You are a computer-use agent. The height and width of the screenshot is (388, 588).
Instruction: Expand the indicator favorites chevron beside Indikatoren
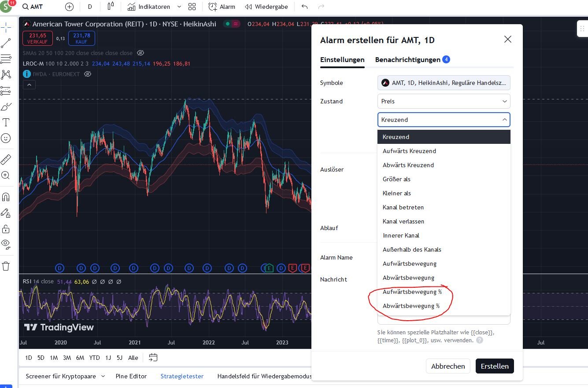point(179,7)
